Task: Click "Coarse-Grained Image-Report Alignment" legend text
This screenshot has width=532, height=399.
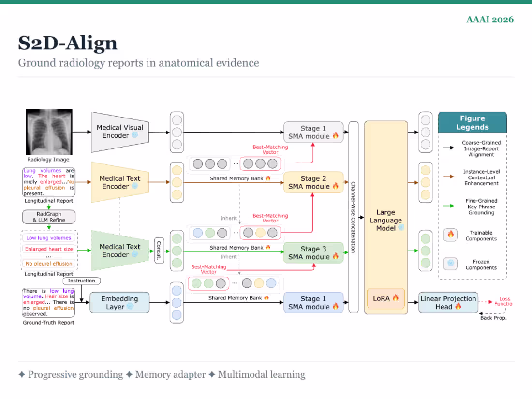Action: pyautogui.click(x=481, y=148)
